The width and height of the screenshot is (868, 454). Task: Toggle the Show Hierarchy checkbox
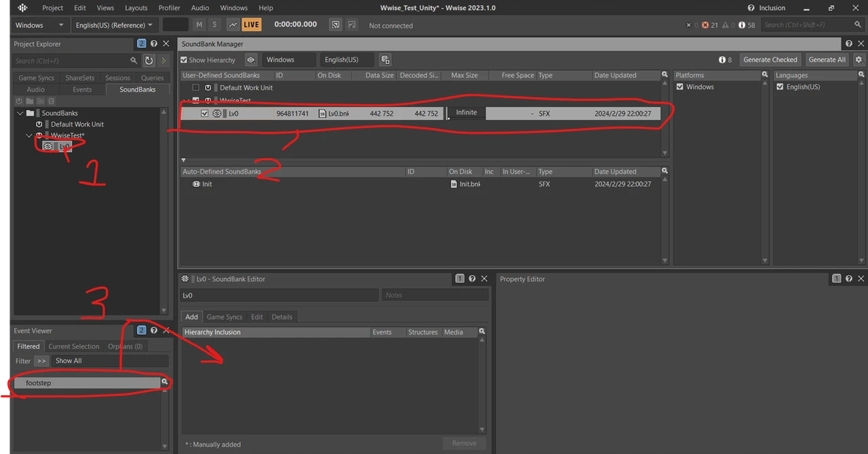point(184,60)
